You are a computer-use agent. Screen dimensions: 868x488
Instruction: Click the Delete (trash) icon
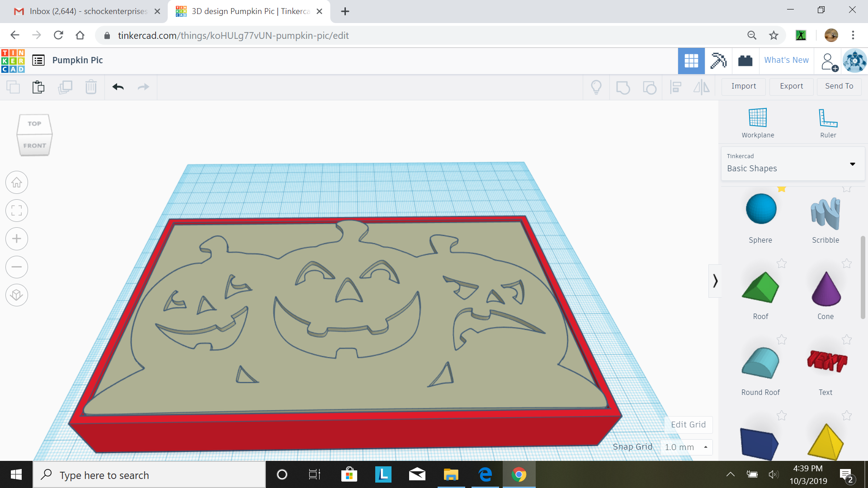(91, 87)
